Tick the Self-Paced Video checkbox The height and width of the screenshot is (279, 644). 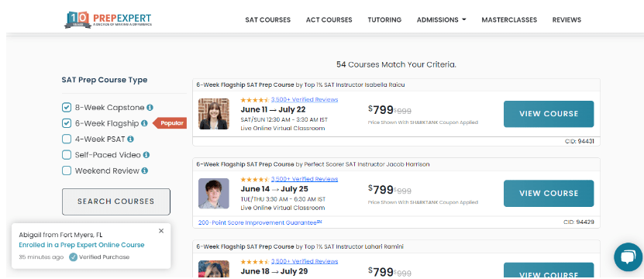pyautogui.click(x=67, y=155)
